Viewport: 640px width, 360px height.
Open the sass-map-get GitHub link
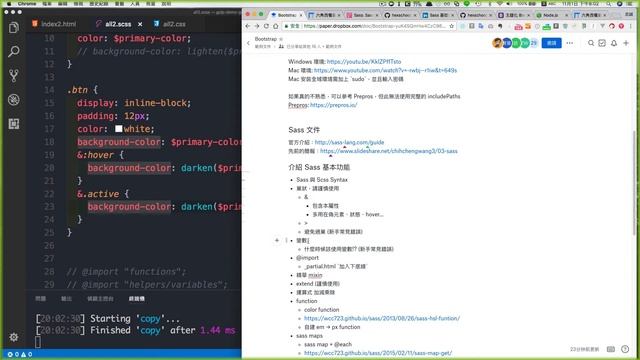tap(378, 353)
